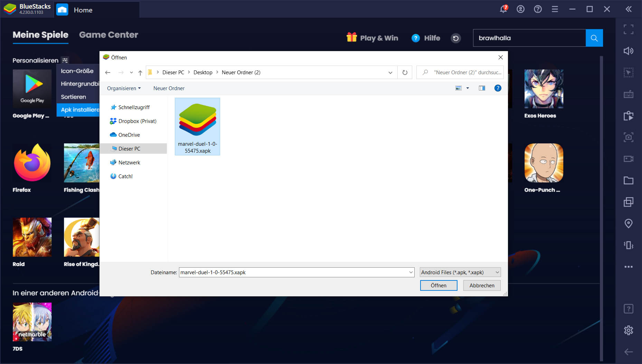Collapse the BlueStacks side toolbar

pyautogui.click(x=629, y=9)
